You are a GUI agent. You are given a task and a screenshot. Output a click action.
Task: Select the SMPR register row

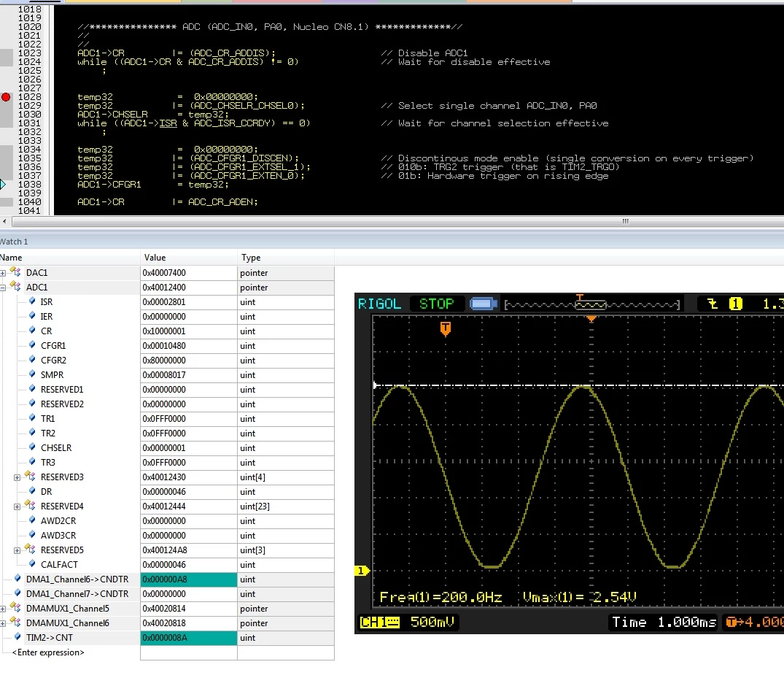coord(167,375)
